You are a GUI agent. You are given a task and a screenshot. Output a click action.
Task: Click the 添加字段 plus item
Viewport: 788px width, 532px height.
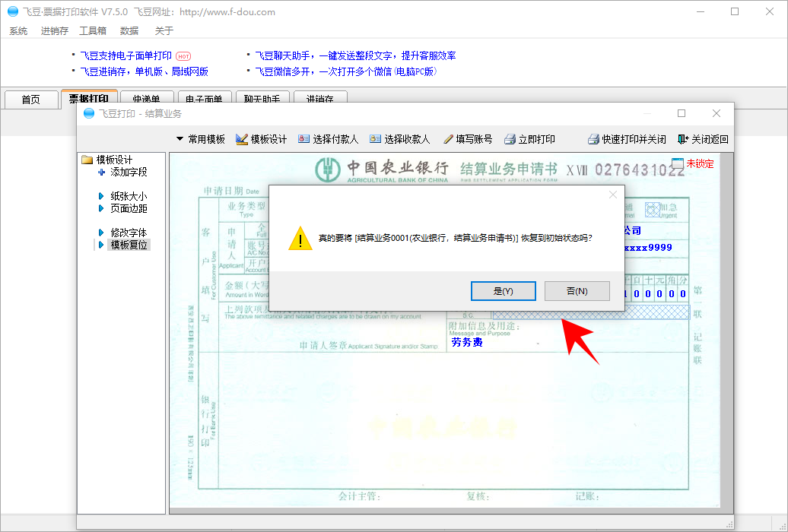(123, 173)
